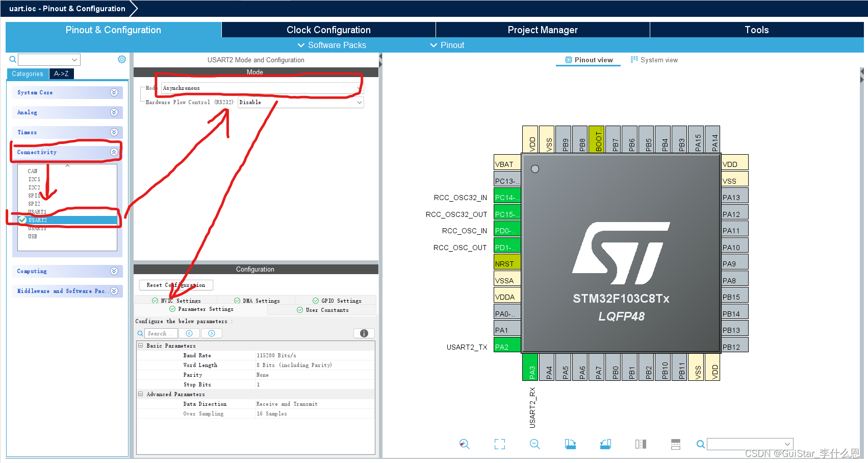Select the Pinout view tab
This screenshot has width=868, height=463.
589,60
